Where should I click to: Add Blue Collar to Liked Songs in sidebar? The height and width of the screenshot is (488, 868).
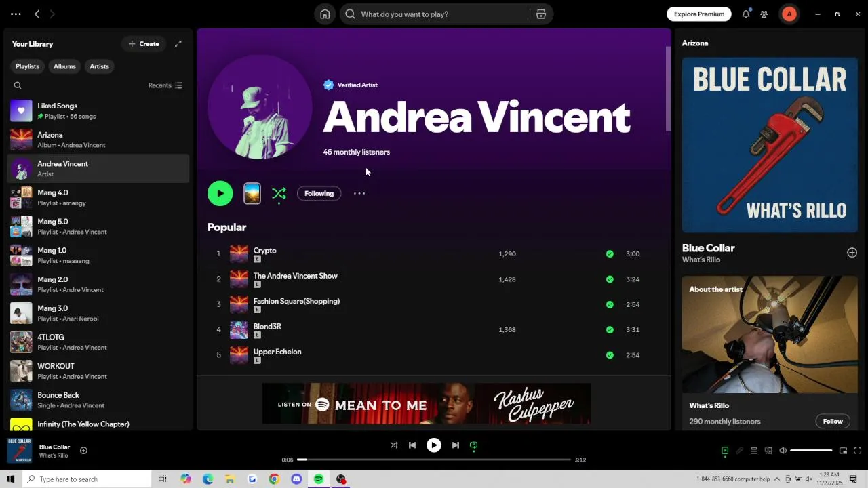point(852,253)
